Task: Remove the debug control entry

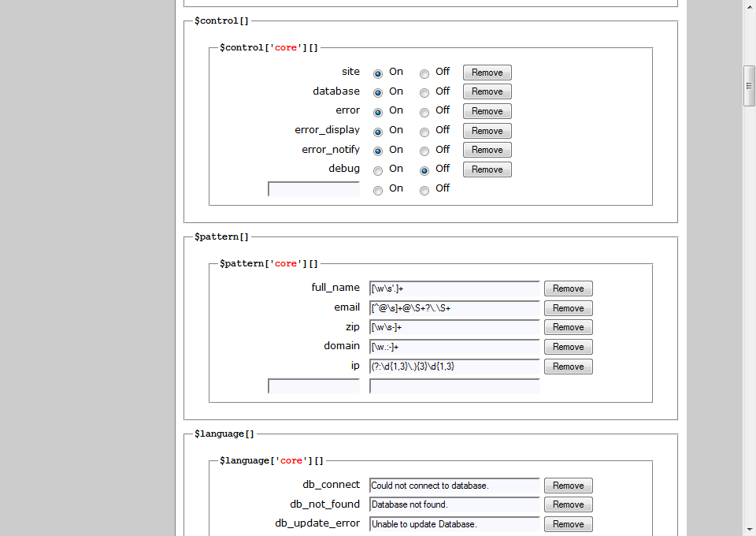Action: [x=487, y=169]
